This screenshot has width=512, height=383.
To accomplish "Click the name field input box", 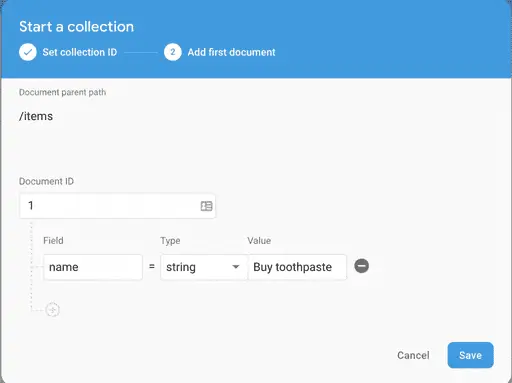I will coord(93,267).
